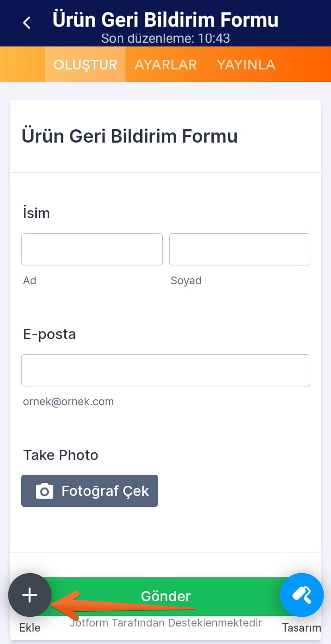Open the Jotform Tarafından Desteklenmektedir link
331x644 pixels.
165,623
